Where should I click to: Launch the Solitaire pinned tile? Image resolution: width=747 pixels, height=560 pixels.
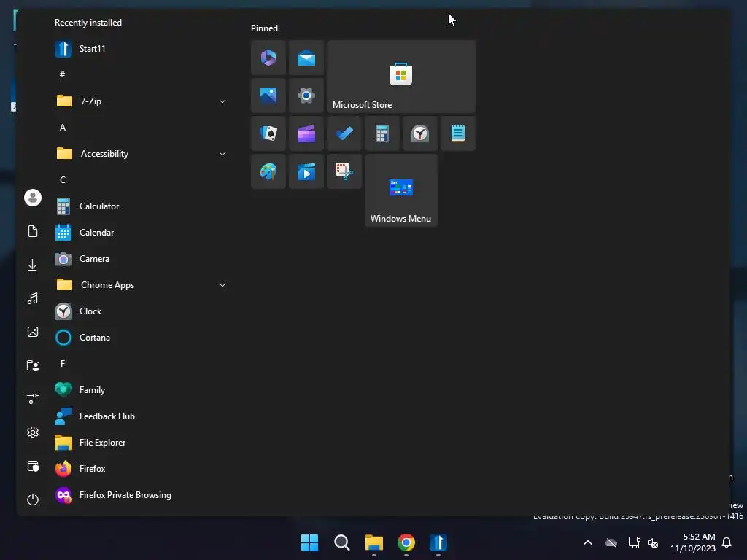tap(268, 134)
